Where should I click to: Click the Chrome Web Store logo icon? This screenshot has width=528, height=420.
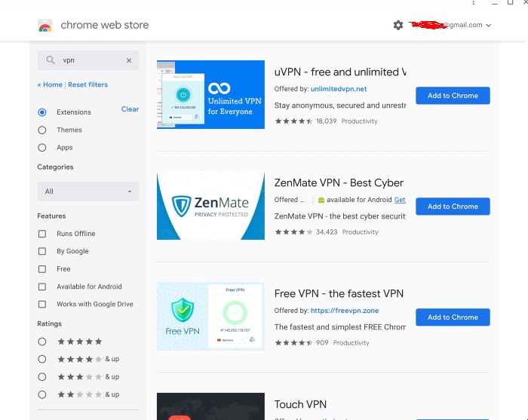(45, 25)
